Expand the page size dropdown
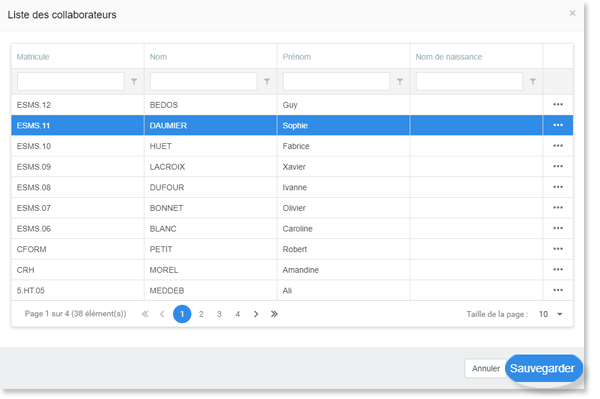The width and height of the screenshot is (600, 399). pyautogui.click(x=559, y=314)
